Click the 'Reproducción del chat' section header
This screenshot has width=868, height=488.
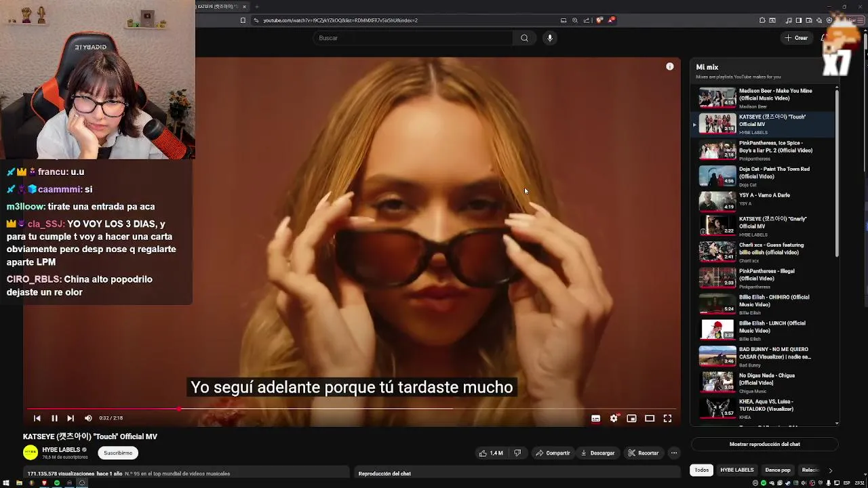click(x=384, y=474)
